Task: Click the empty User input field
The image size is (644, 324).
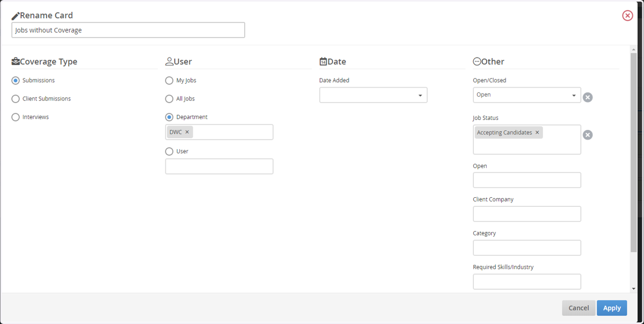Action: point(219,167)
